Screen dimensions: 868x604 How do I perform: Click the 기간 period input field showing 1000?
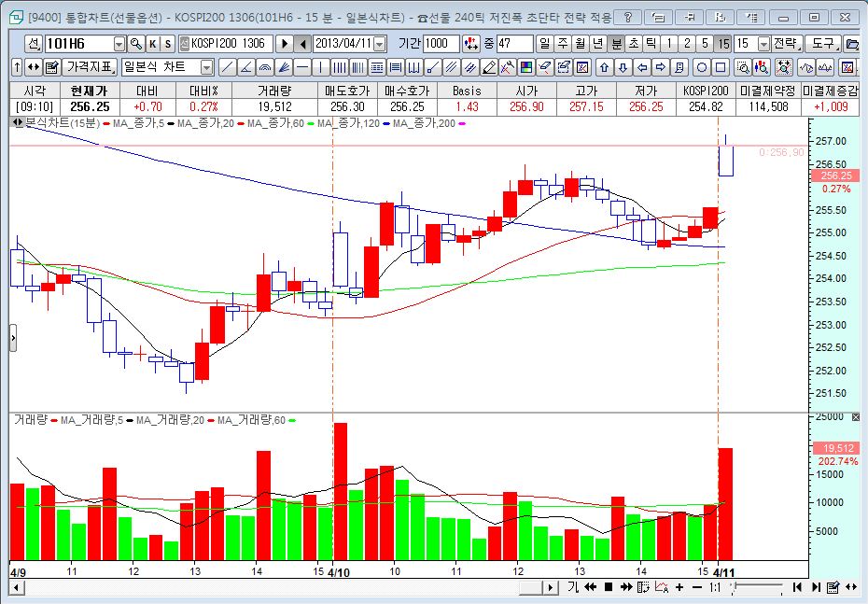(x=440, y=44)
